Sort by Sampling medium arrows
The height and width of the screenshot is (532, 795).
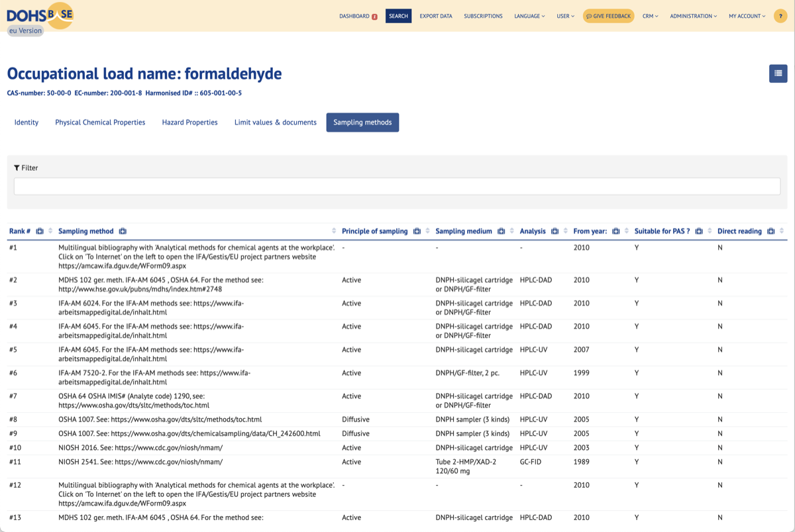(x=511, y=231)
